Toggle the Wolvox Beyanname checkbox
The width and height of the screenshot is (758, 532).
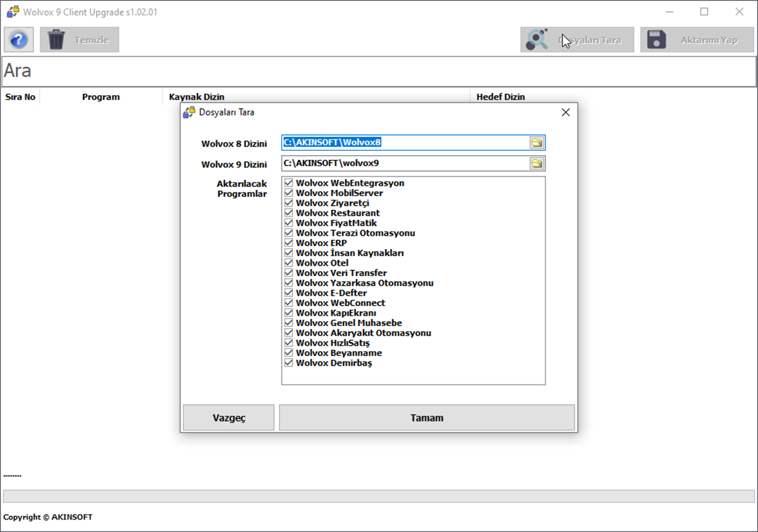coord(289,353)
